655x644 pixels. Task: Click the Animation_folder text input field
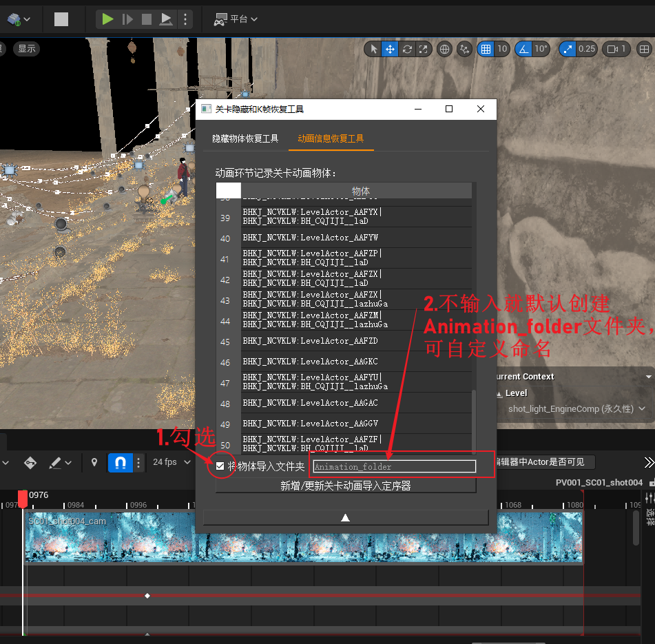click(394, 466)
